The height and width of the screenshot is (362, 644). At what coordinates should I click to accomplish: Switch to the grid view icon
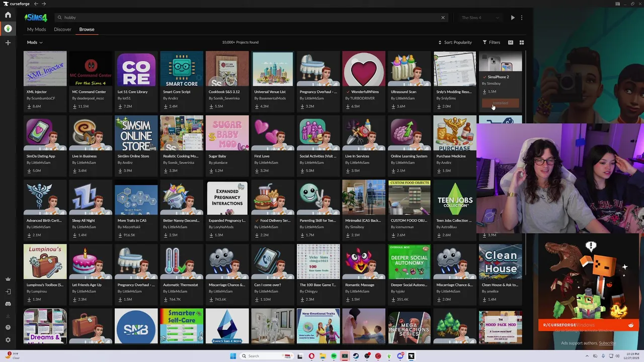click(x=522, y=42)
